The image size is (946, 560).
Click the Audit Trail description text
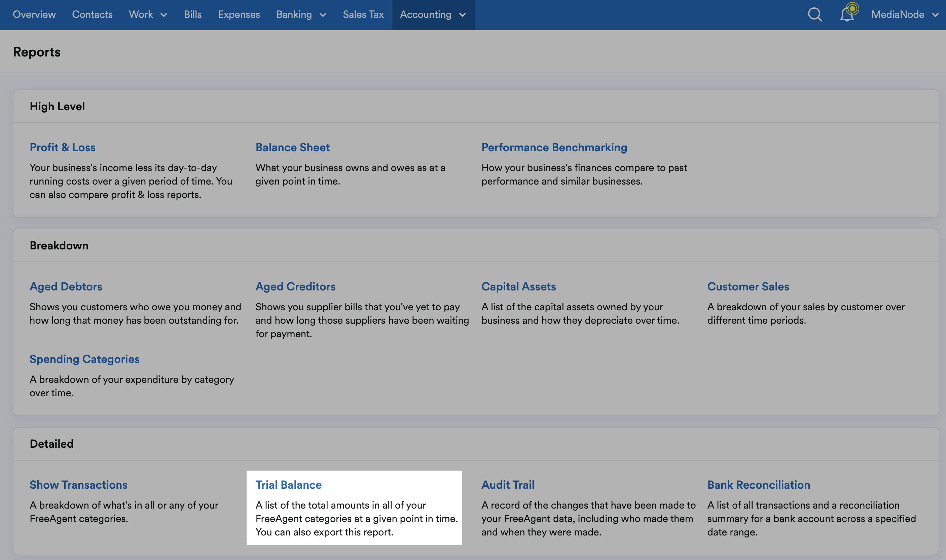point(588,519)
